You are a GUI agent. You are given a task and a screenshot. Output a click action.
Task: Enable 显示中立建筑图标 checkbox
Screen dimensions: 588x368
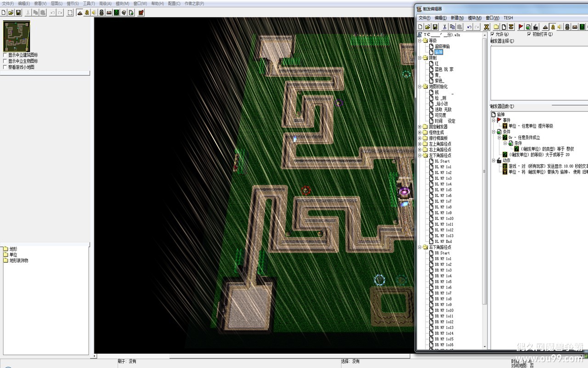click(x=5, y=55)
